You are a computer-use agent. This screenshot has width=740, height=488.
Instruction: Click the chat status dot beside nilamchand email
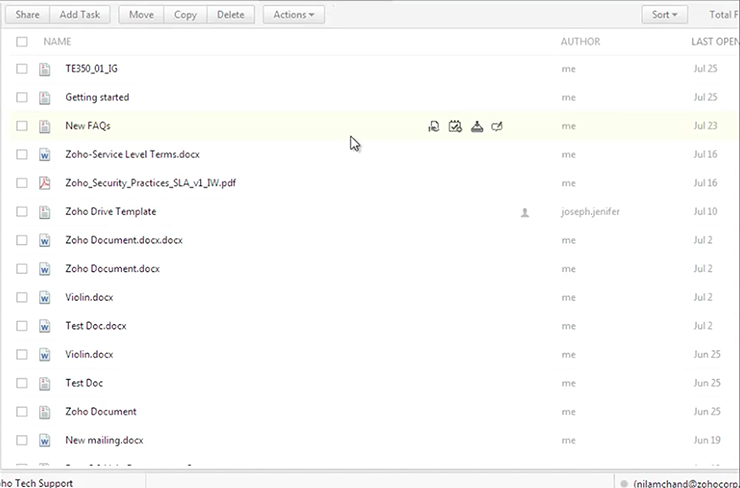pos(624,484)
